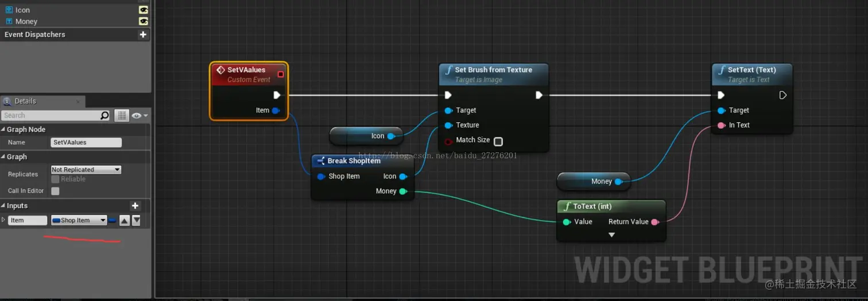Enable Call In Editor checkbox
The image size is (868, 301).
pos(55,191)
